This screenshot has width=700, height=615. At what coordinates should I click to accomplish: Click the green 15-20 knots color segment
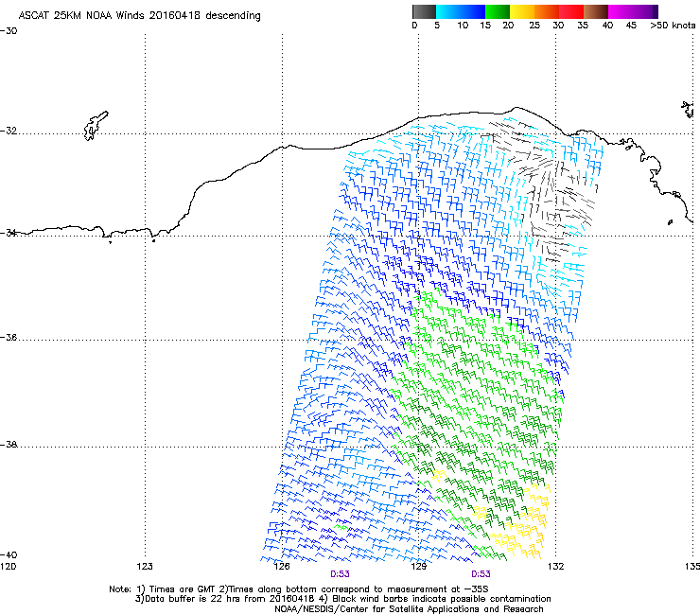[x=498, y=11]
